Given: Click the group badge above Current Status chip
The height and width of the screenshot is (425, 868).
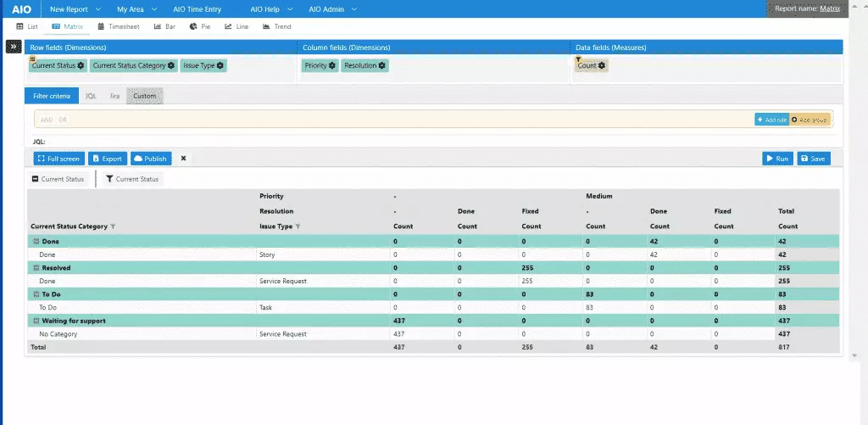Looking at the screenshot, I should click(x=32, y=59).
